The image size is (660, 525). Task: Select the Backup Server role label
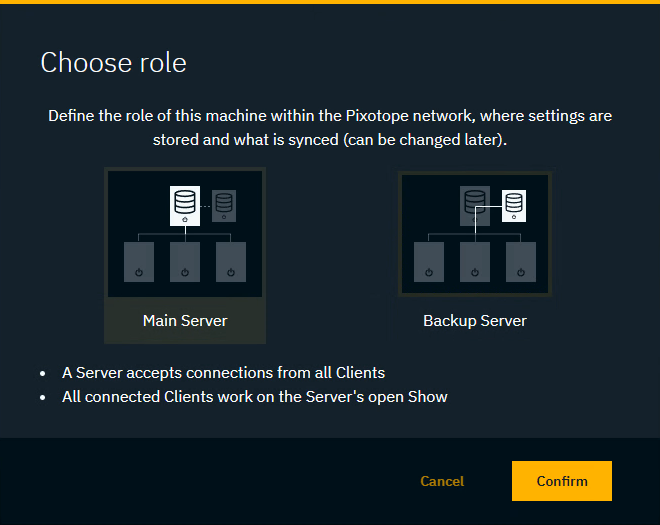pos(475,321)
